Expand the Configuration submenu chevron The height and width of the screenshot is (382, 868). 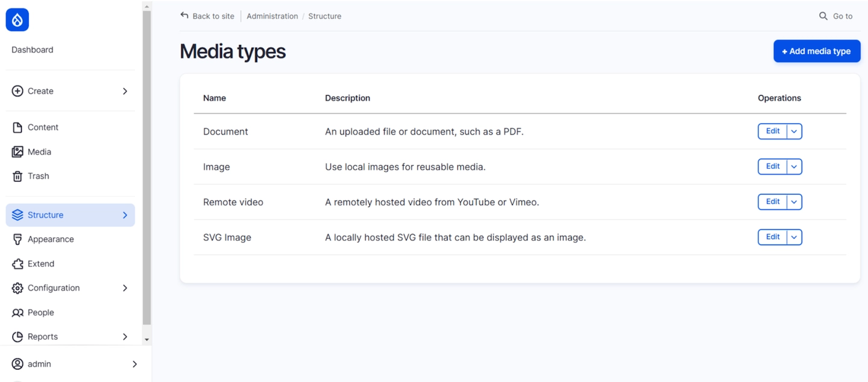click(x=125, y=288)
